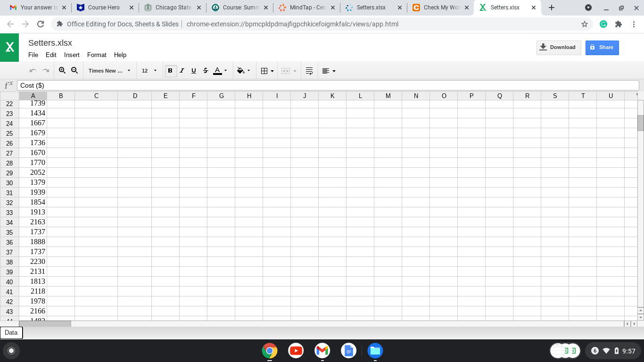Apply the text color with the A icon
This screenshot has height=362, width=644.
click(x=217, y=71)
